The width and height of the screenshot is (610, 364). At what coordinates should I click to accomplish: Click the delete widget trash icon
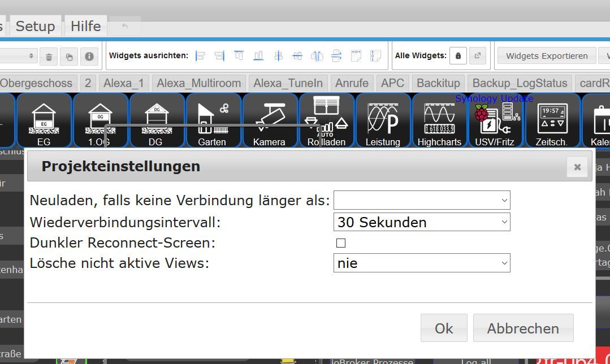(x=49, y=57)
